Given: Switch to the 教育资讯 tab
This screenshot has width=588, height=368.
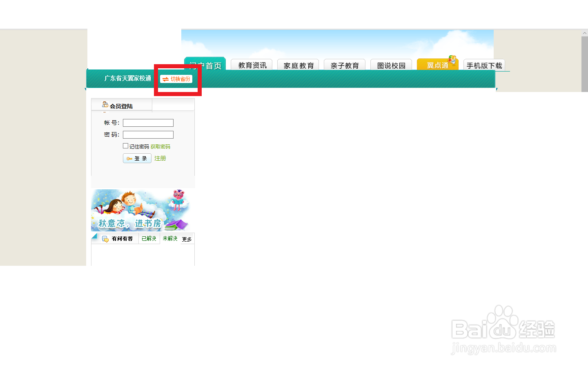Looking at the screenshot, I should (252, 65).
